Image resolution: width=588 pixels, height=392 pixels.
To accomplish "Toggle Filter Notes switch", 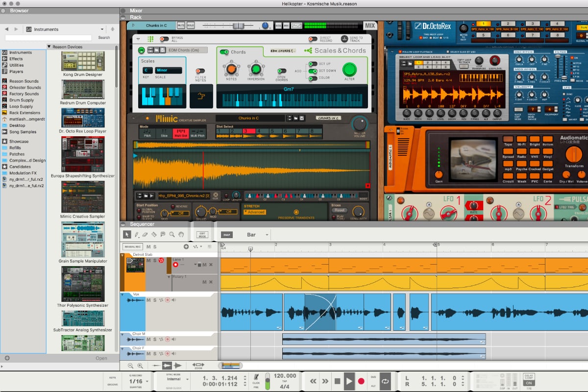I will coord(200,71).
